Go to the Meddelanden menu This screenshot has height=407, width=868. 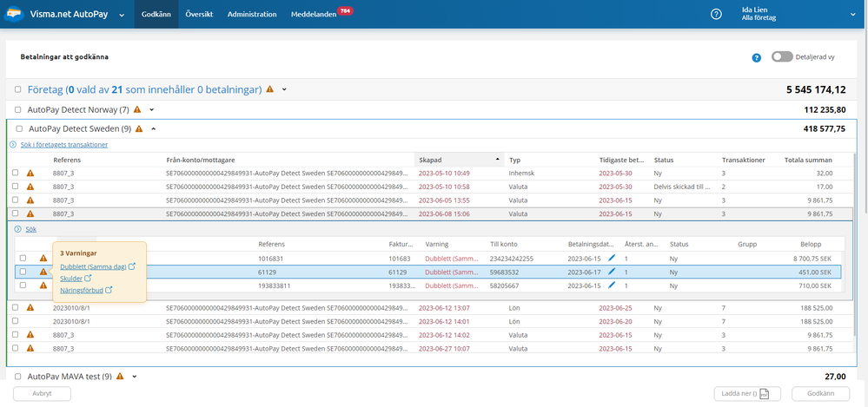(x=315, y=14)
